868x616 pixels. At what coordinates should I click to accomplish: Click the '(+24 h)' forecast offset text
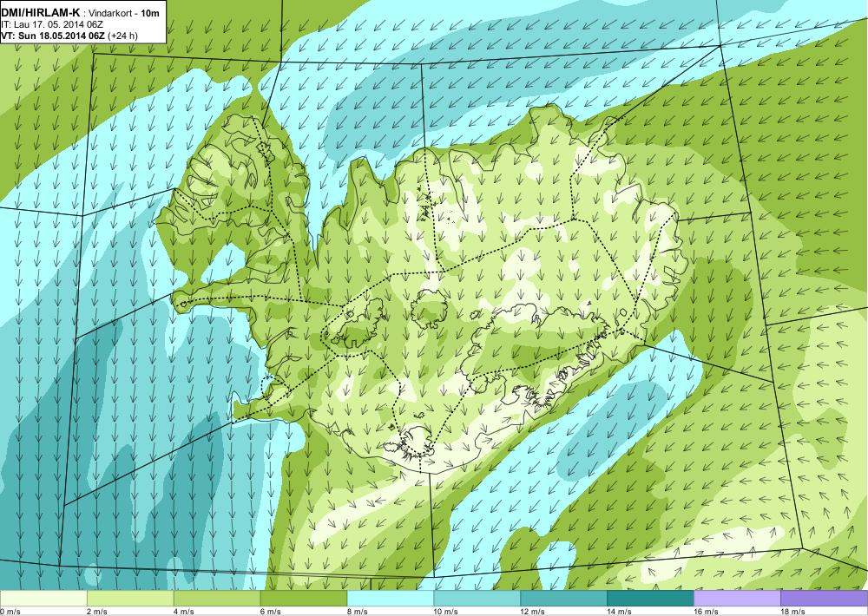coord(122,36)
